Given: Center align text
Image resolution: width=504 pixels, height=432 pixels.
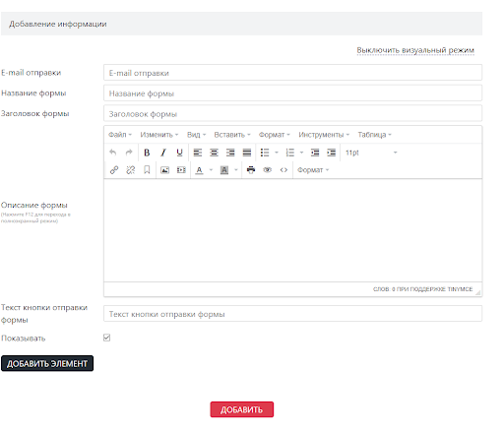Looking at the screenshot, I should (x=214, y=153).
